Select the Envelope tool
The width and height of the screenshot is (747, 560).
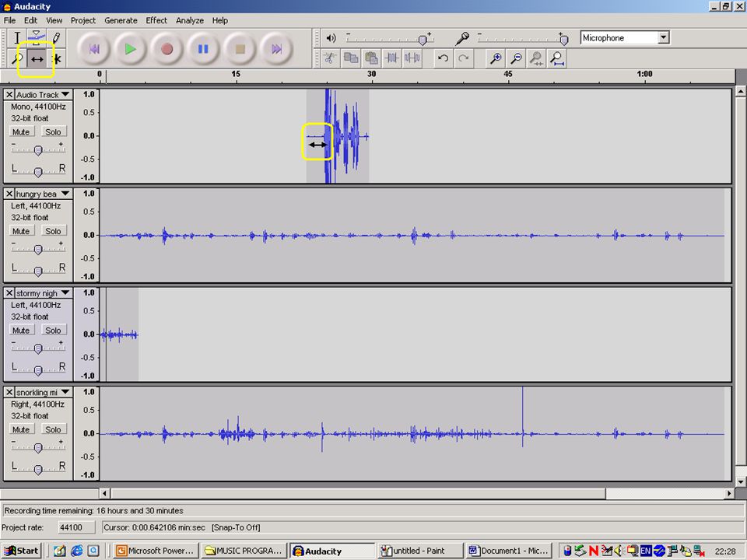[37, 37]
